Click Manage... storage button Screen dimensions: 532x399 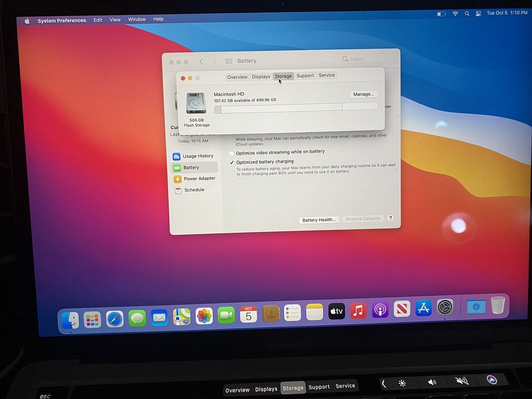(x=364, y=94)
